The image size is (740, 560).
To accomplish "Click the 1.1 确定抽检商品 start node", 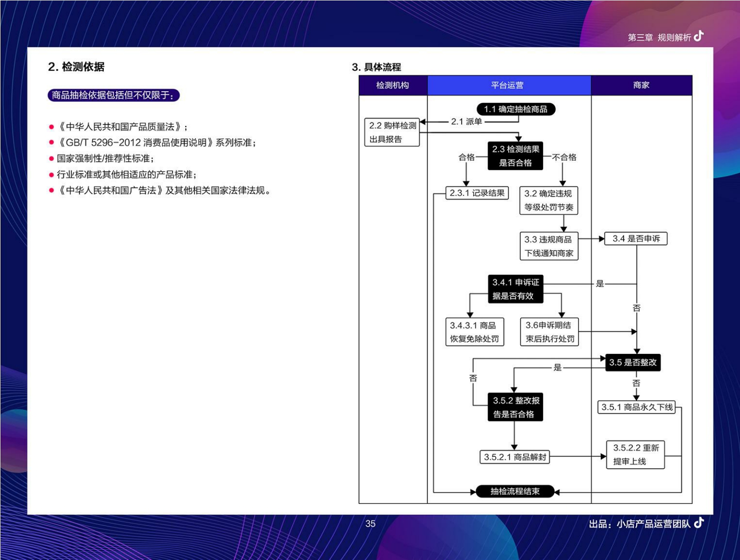I will point(516,109).
